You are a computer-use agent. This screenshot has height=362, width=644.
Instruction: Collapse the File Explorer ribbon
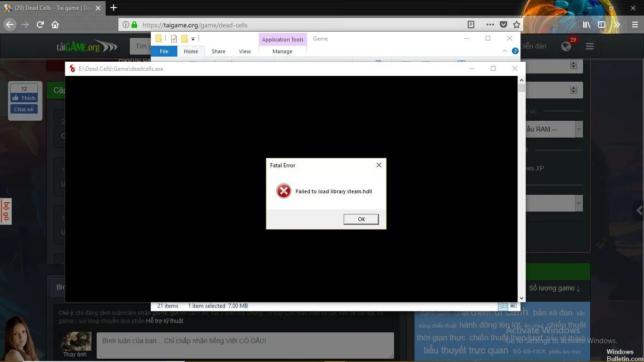coord(505,51)
